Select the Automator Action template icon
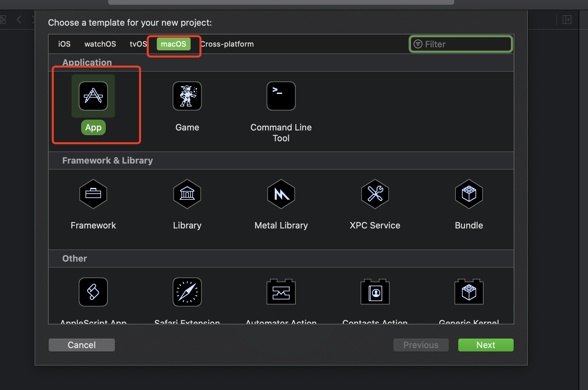The width and height of the screenshot is (588, 390). [x=281, y=292]
